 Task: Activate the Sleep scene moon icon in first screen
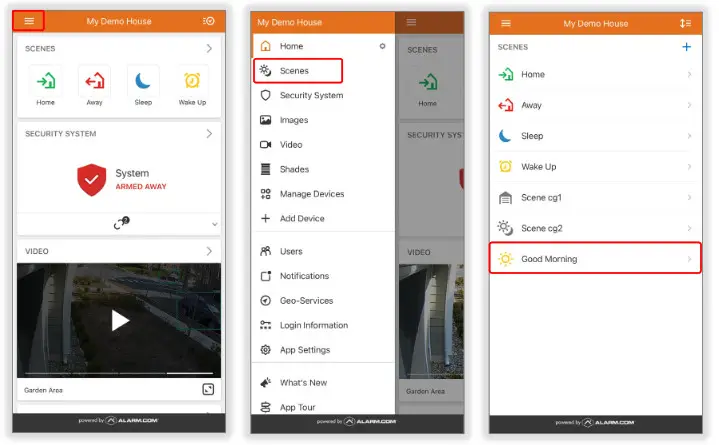pyautogui.click(x=143, y=81)
